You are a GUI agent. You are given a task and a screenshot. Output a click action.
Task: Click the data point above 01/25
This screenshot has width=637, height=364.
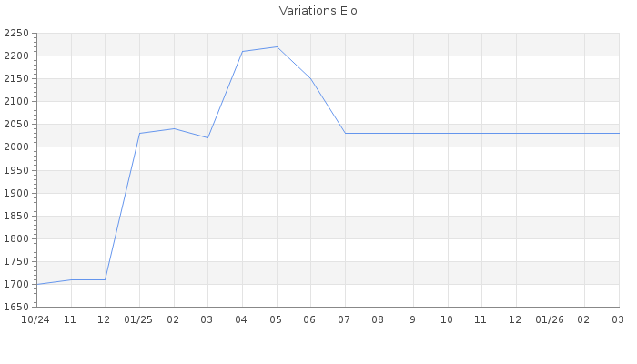(139, 134)
